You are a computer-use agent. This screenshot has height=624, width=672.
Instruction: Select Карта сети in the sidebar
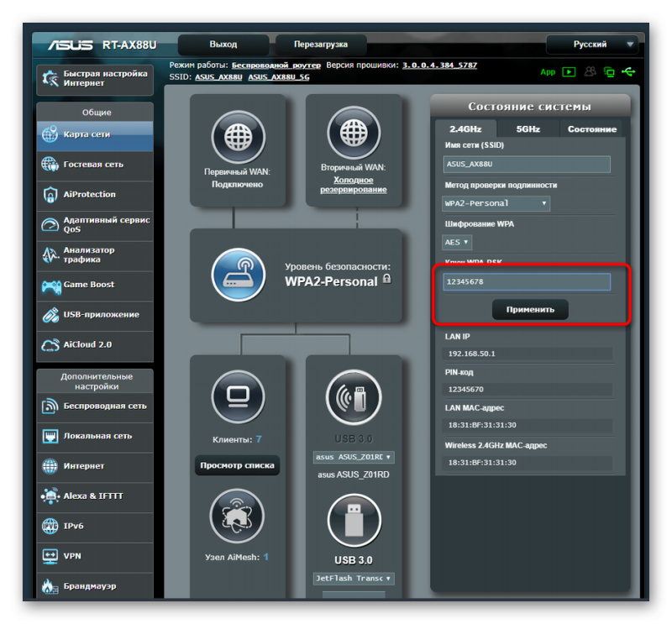95,135
